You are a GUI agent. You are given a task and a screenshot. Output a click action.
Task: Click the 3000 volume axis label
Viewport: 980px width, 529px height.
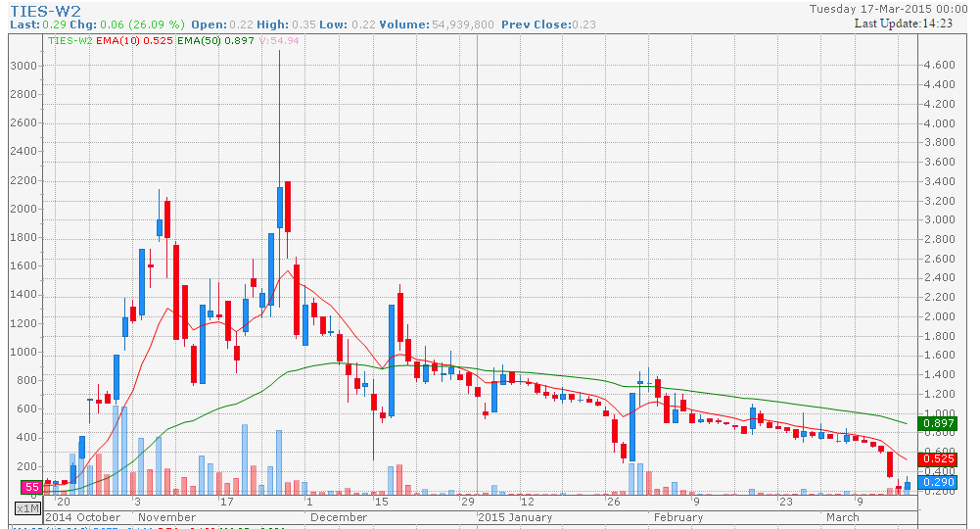[x=23, y=66]
